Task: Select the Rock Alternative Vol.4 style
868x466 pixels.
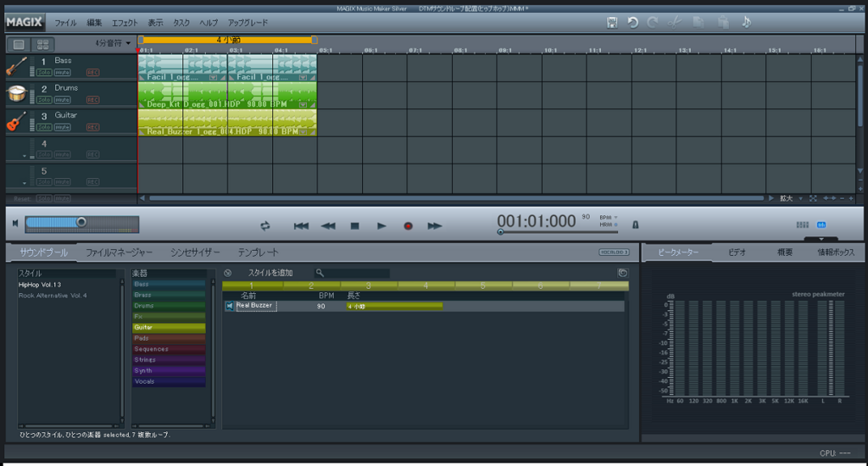Action: point(53,296)
